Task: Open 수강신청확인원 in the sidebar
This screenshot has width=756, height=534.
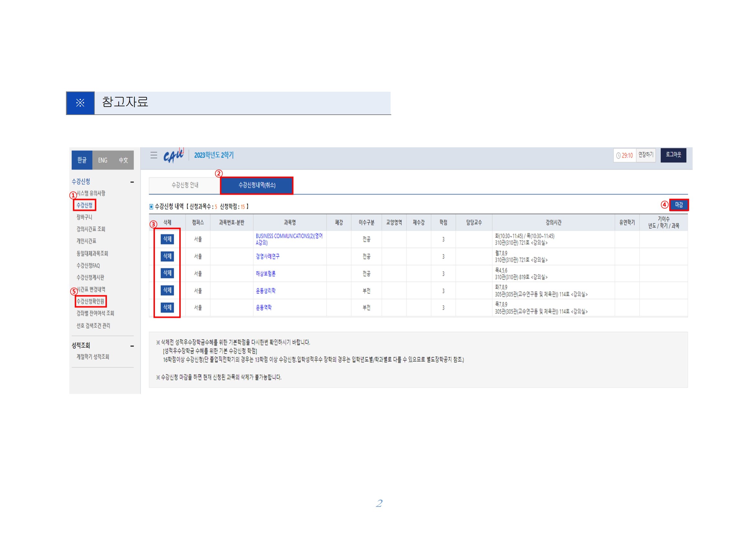Action: pyautogui.click(x=90, y=301)
